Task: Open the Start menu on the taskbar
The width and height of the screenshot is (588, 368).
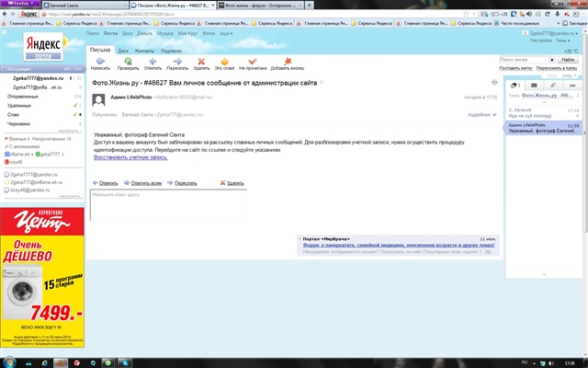Action: point(9,362)
